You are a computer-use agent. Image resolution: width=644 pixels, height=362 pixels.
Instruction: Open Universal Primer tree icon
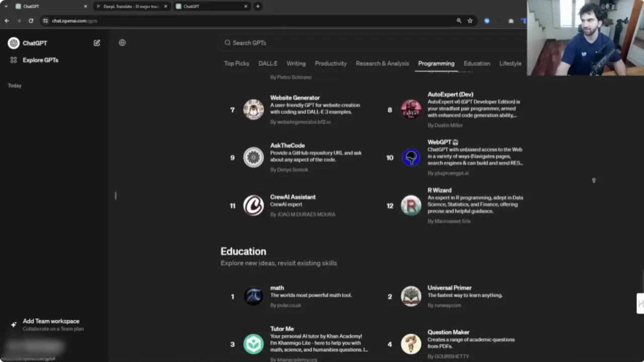[411, 296]
